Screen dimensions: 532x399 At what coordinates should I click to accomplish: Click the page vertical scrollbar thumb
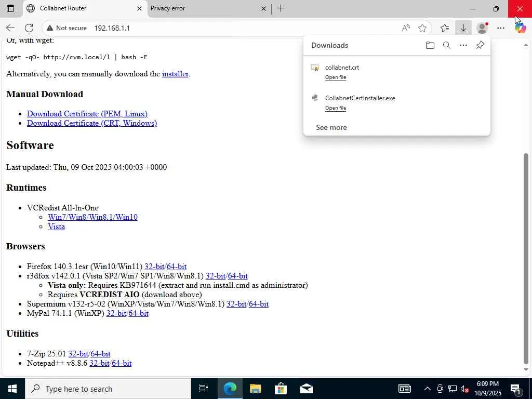(x=526, y=258)
